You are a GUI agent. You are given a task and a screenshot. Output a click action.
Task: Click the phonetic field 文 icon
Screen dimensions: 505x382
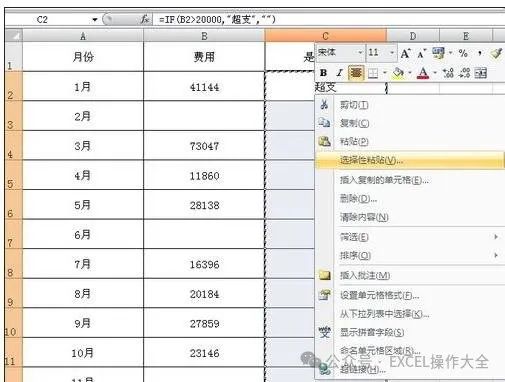tap(324, 332)
